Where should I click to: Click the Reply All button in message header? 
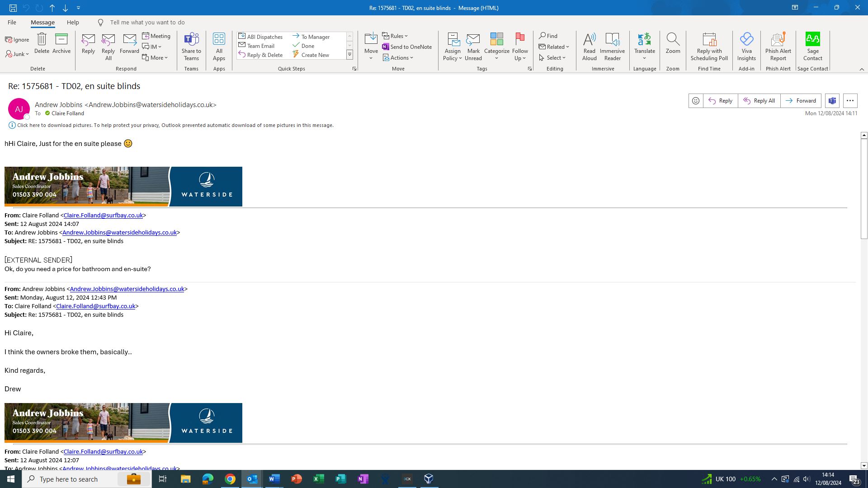(x=759, y=101)
